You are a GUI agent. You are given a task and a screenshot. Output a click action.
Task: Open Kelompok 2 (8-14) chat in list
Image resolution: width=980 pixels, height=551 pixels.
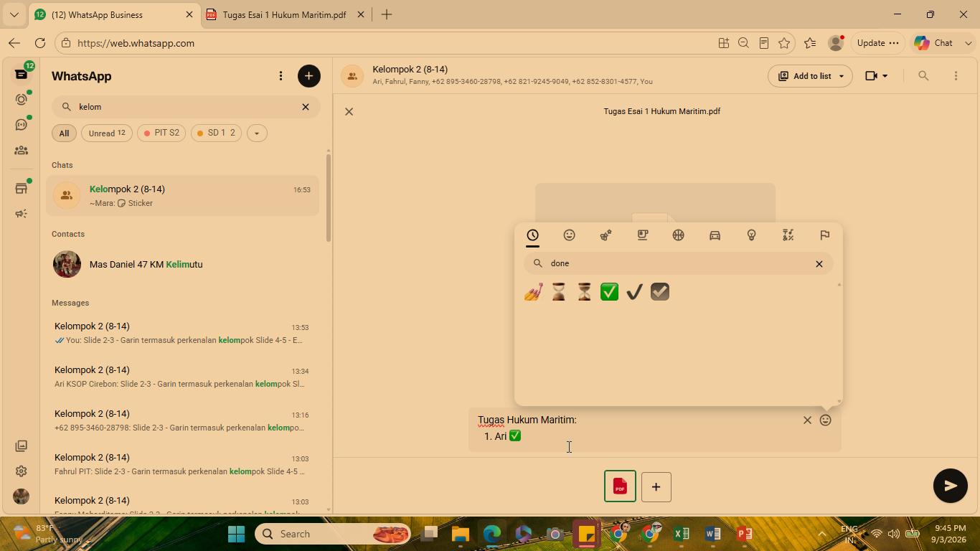(183, 196)
